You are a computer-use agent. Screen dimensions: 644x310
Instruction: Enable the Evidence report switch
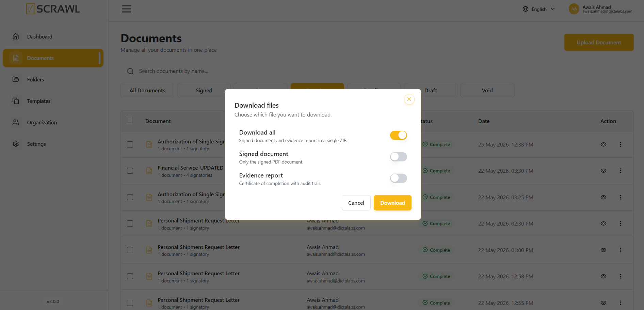(x=398, y=178)
